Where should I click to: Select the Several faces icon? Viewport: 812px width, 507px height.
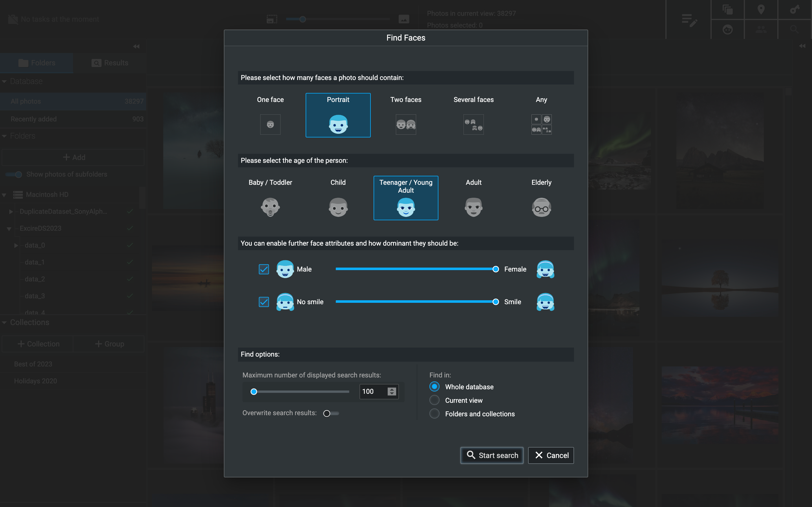point(473,124)
